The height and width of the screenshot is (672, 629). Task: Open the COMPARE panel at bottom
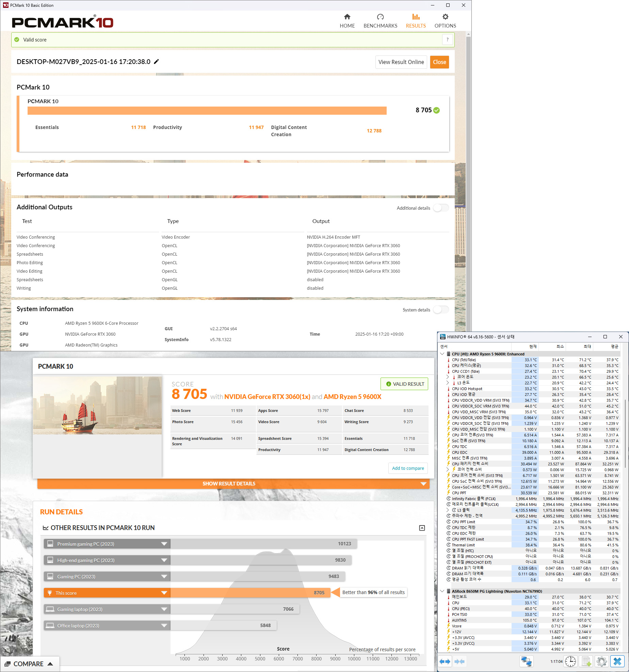(29, 664)
